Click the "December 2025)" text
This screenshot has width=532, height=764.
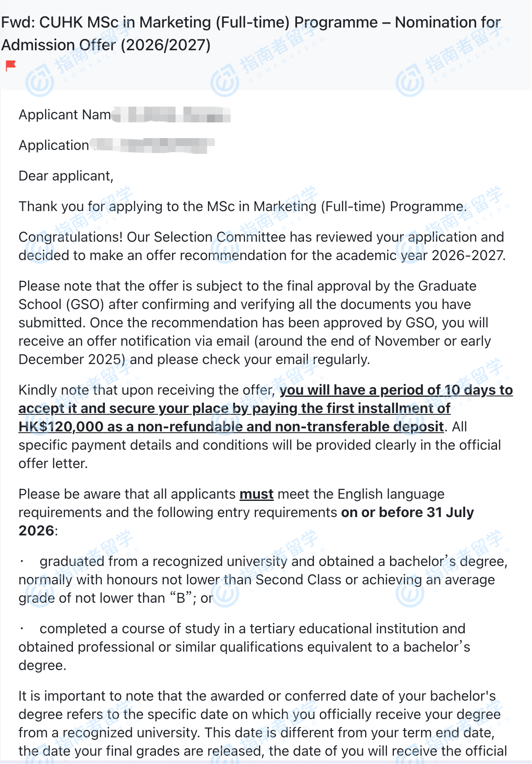72,359
